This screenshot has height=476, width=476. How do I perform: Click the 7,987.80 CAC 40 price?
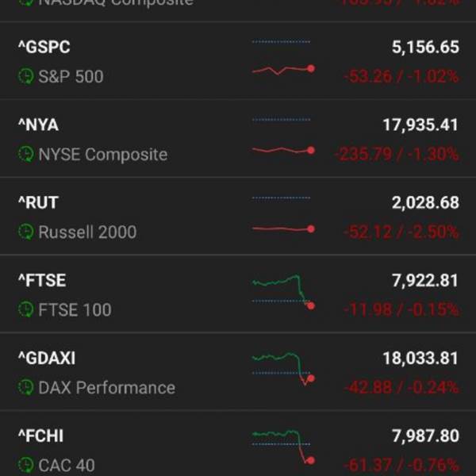(x=425, y=436)
